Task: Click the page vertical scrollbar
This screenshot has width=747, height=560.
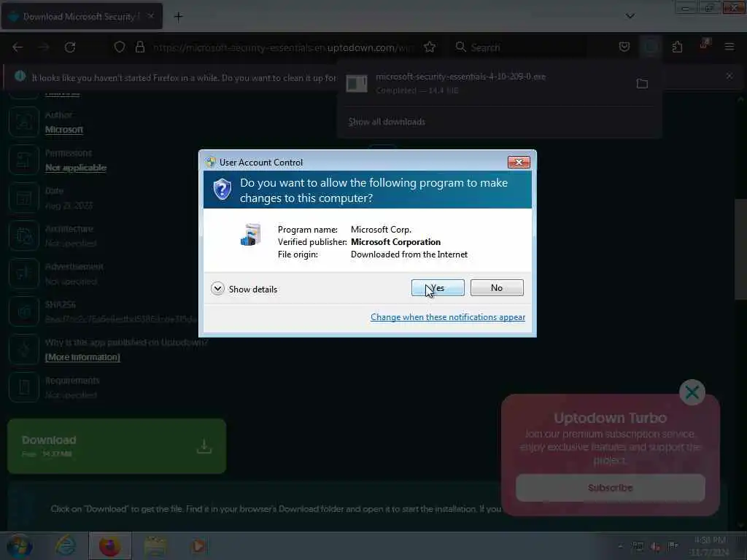Action: coord(741,249)
